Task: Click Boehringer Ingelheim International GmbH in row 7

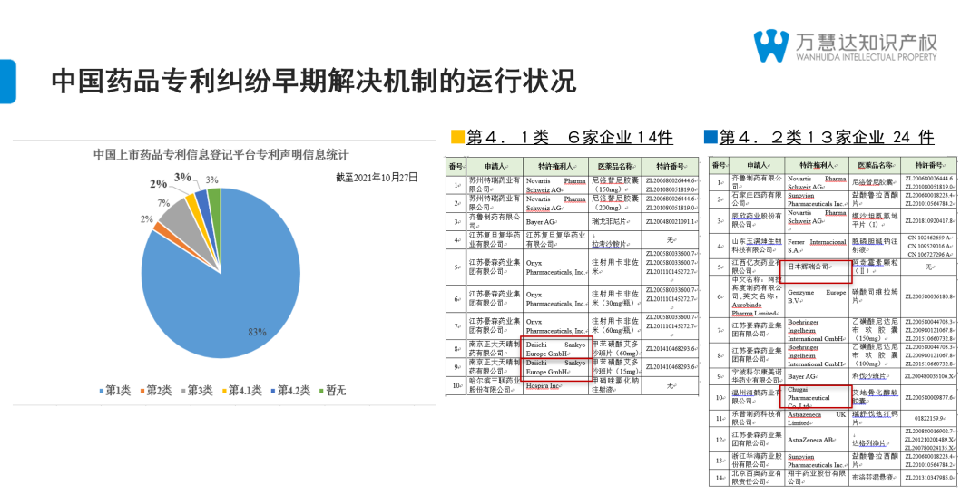Action: 817,330
